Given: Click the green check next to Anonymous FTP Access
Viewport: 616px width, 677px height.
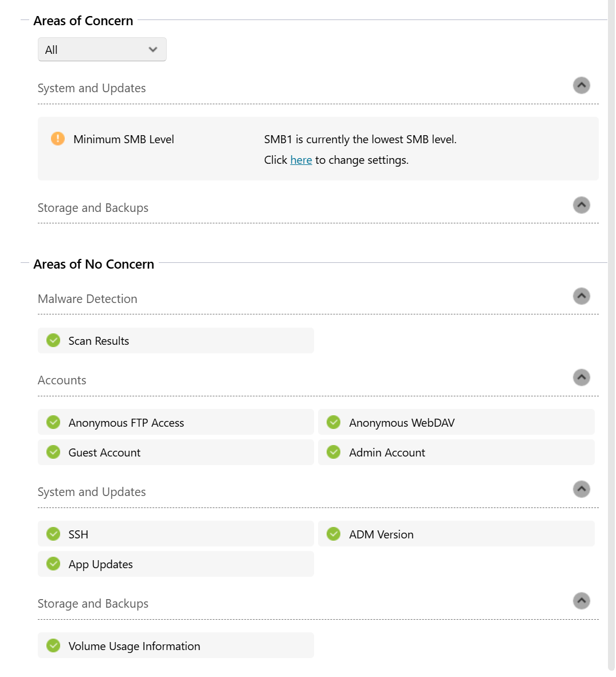Looking at the screenshot, I should [x=53, y=422].
